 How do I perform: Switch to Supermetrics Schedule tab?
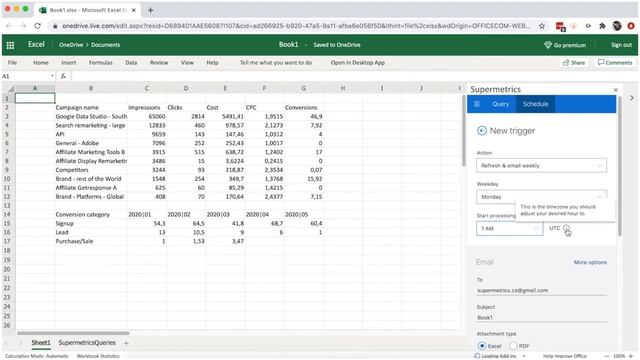[536, 104]
